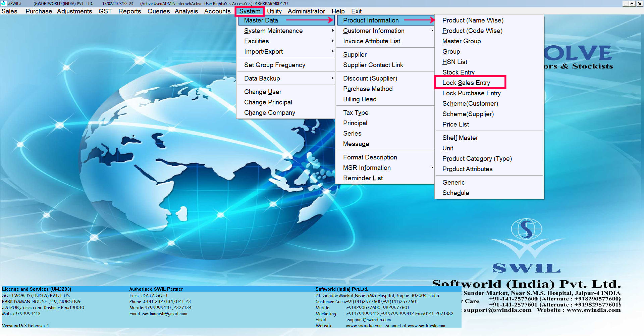Open Schedule entry
Image resolution: width=644 pixels, height=336 pixels.
[x=489, y=193]
